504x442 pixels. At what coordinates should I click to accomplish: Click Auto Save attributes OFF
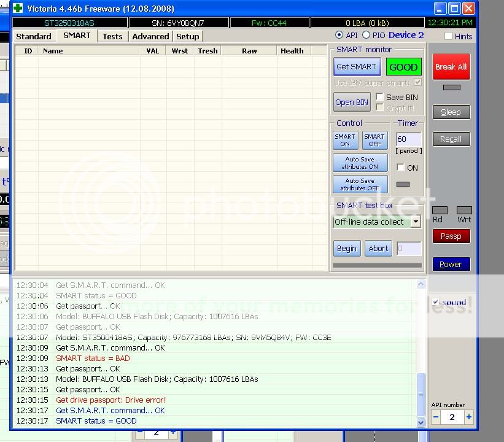point(360,184)
